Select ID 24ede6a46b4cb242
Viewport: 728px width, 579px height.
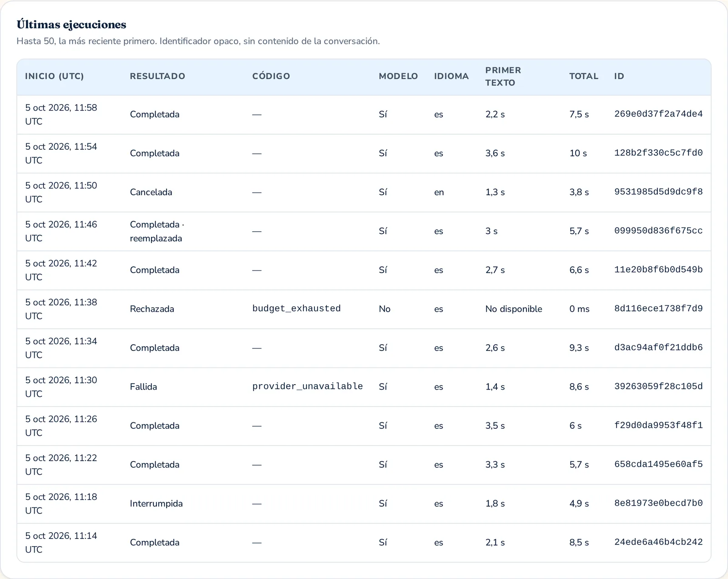point(658,542)
